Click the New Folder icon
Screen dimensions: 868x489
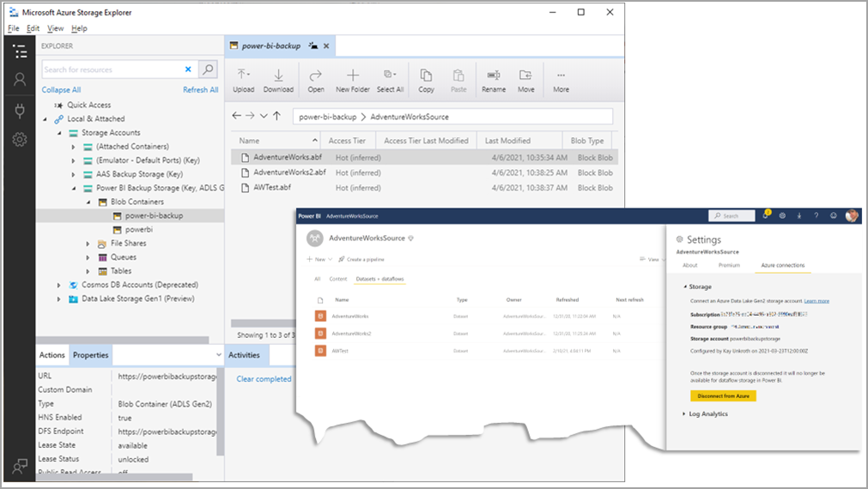353,75
